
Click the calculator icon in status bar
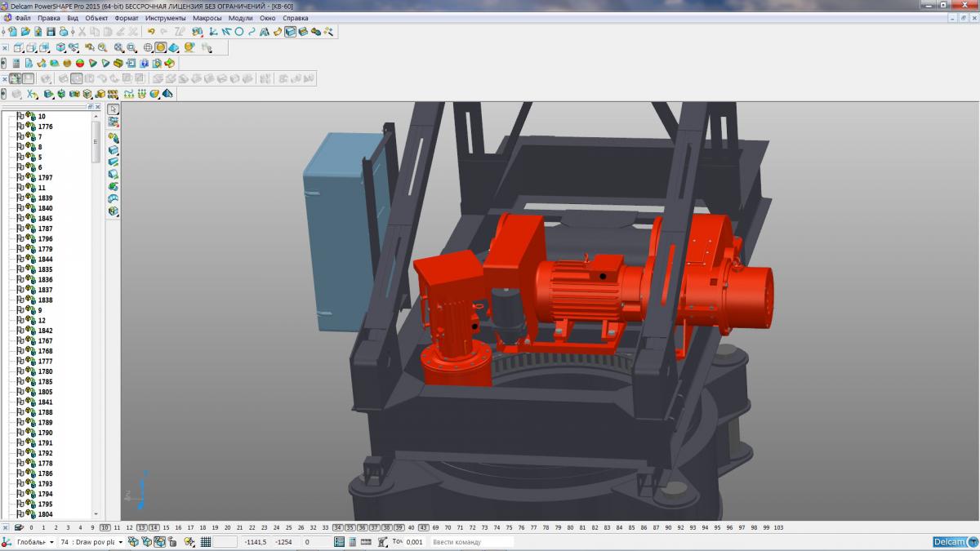(353, 542)
